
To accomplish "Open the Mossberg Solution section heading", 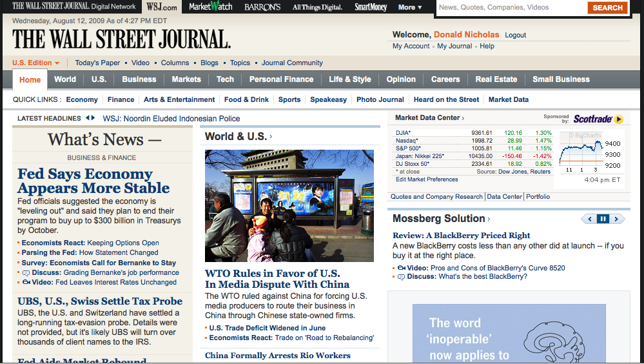I will [441, 218].
